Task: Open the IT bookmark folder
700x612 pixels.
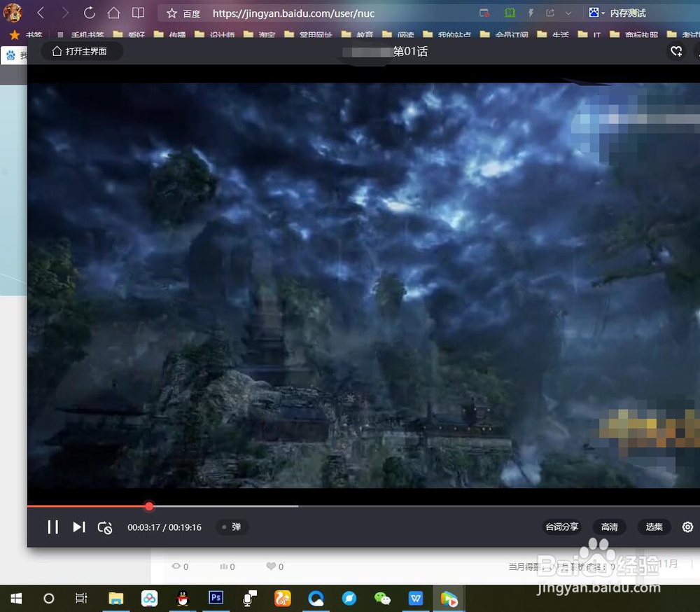Action: click(x=589, y=34)
